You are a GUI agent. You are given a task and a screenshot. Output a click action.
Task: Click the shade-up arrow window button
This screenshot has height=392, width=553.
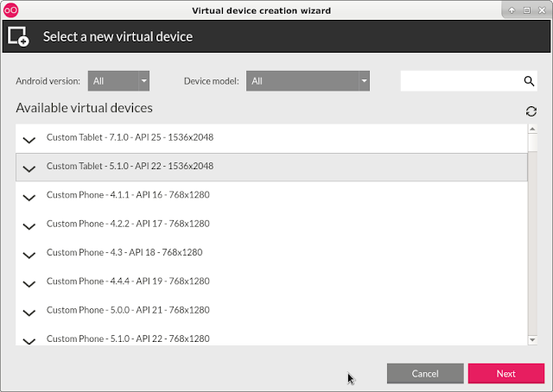(x=512, y=10)
